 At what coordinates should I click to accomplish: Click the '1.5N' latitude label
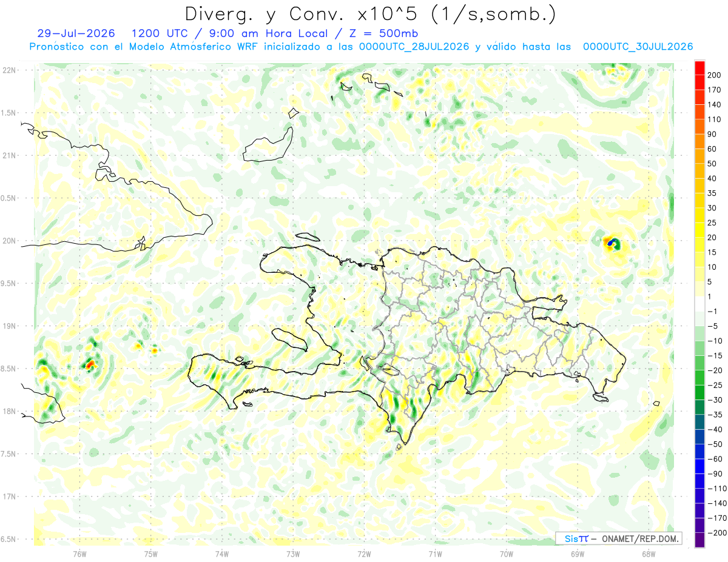click(8, 113)
